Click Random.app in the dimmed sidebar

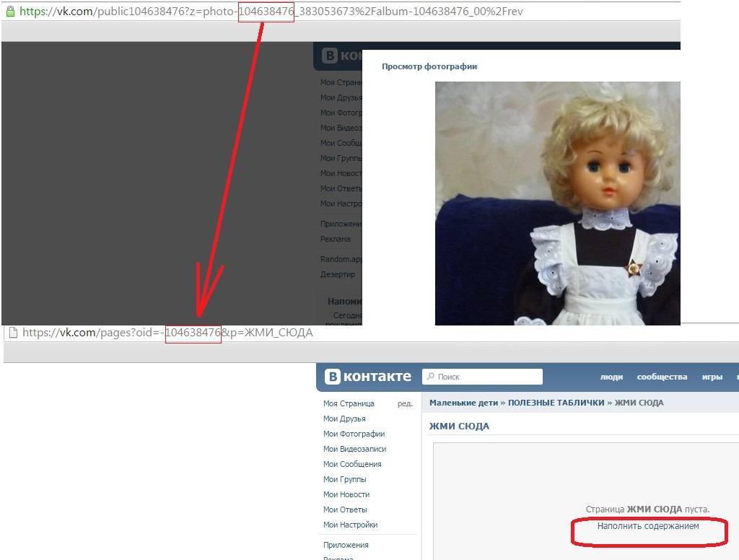341,259
